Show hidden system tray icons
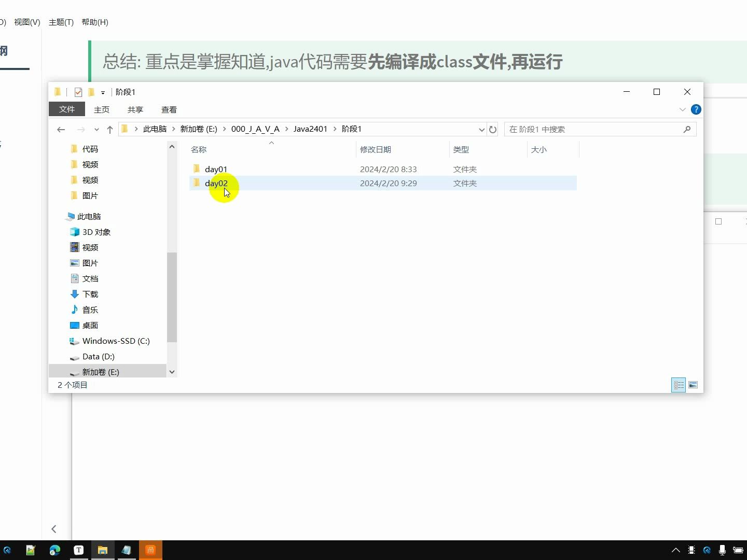Screen dimensions: 747x560 (x=675, y=550)
